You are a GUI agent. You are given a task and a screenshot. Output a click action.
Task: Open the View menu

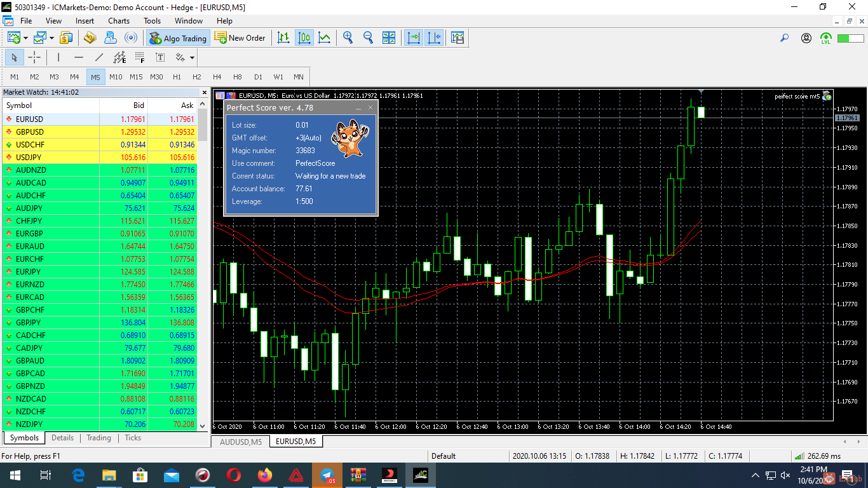(54, 21)
